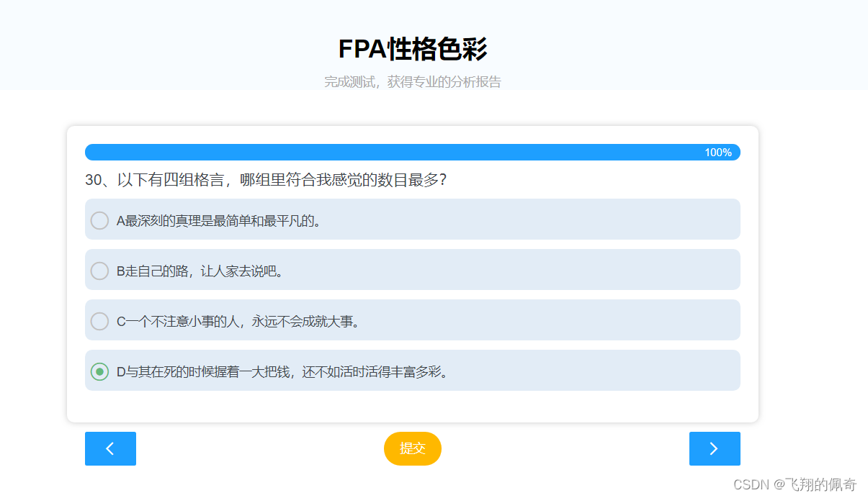Click the subtitle 完成测试，获得专业的分析报告
The height and width of the screenshot is (498, 868).
(x=413, y=82)
